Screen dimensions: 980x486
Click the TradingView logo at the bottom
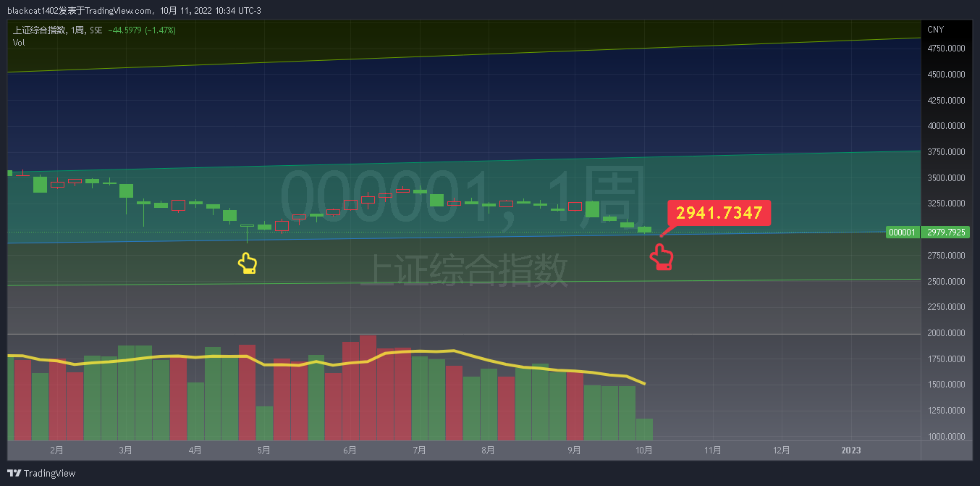41,473
